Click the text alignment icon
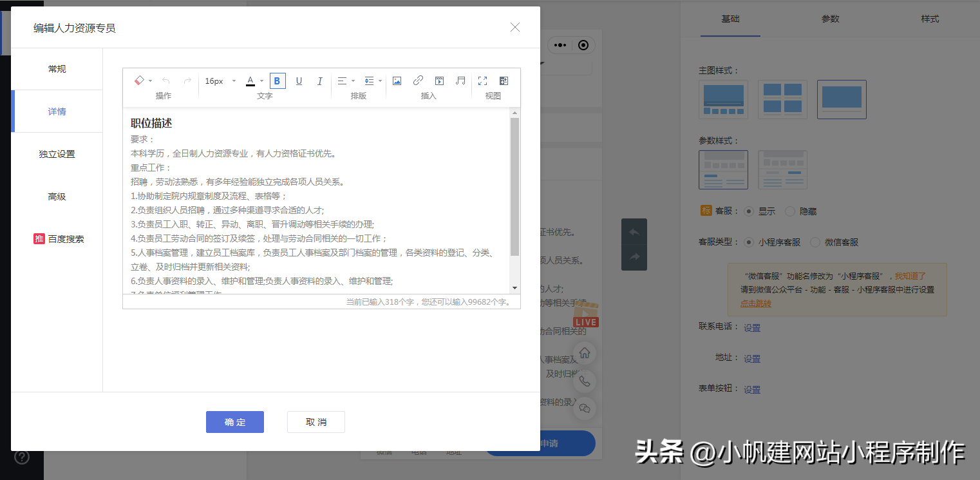Screen dimensions: 980x480 pos(342,81)
